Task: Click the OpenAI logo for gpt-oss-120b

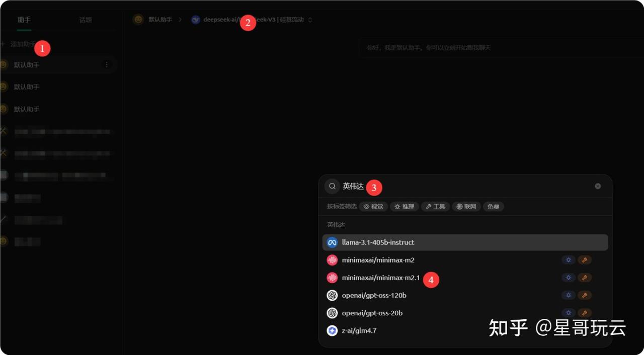Action: (332, 295)
